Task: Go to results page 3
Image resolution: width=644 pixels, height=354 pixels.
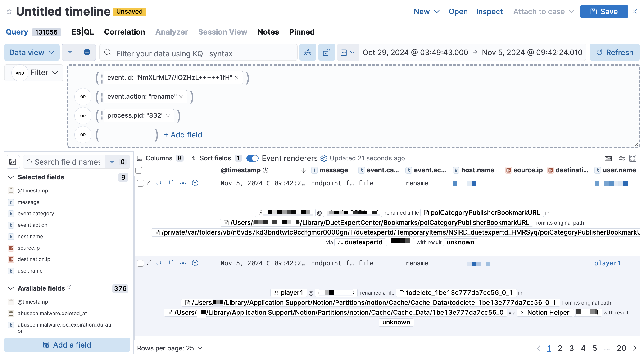Action: [571, 348]
